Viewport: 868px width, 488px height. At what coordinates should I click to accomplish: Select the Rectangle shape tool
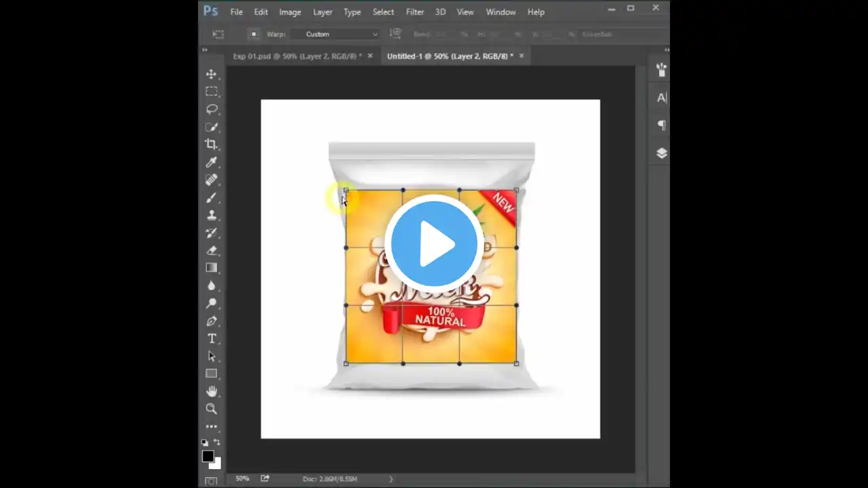click(x=212, y=373)
